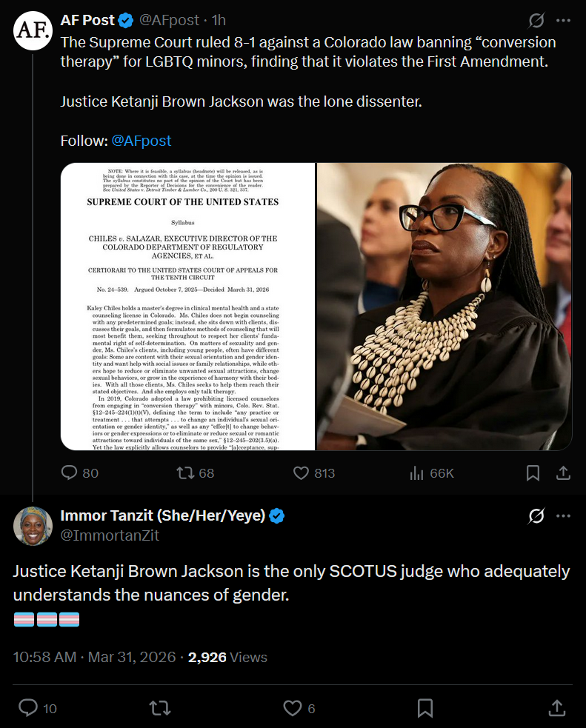Follow the @AFpost mention link
This screenshot has width=586, height=728.
click(141, 141)
